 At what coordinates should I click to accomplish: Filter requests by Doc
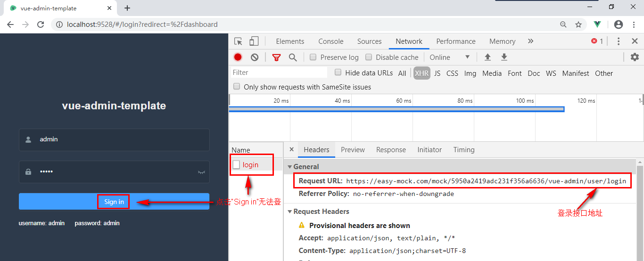tap(534, 73)
